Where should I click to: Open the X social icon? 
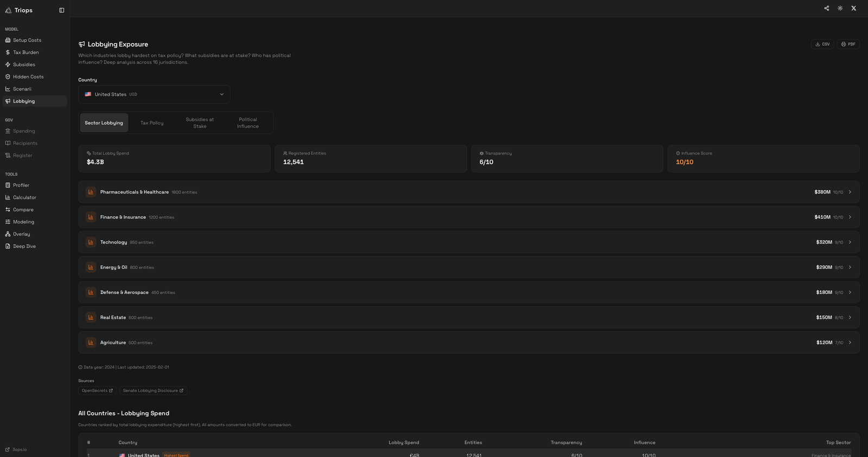click(853, 8)
